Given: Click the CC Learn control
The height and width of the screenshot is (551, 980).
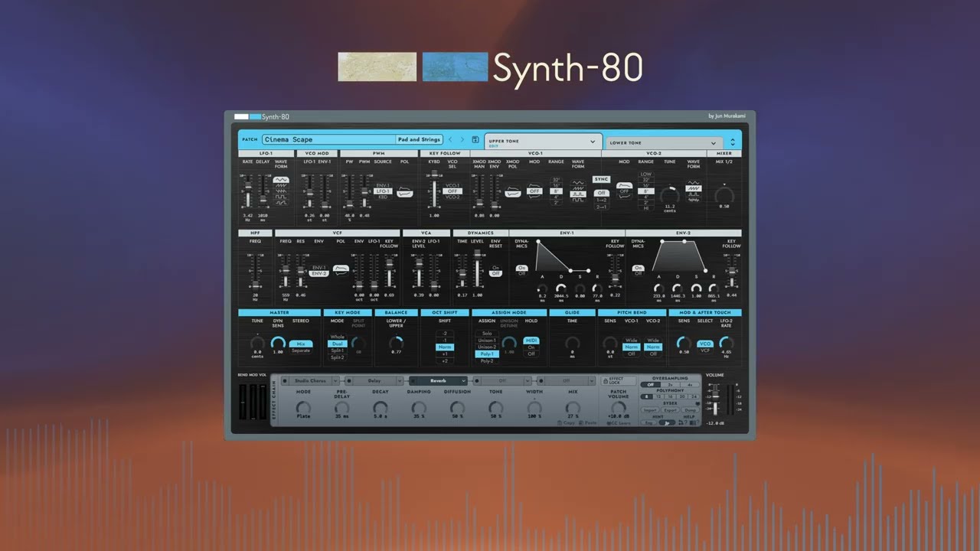Looking at the screenshot, I should tap(619, 423).
